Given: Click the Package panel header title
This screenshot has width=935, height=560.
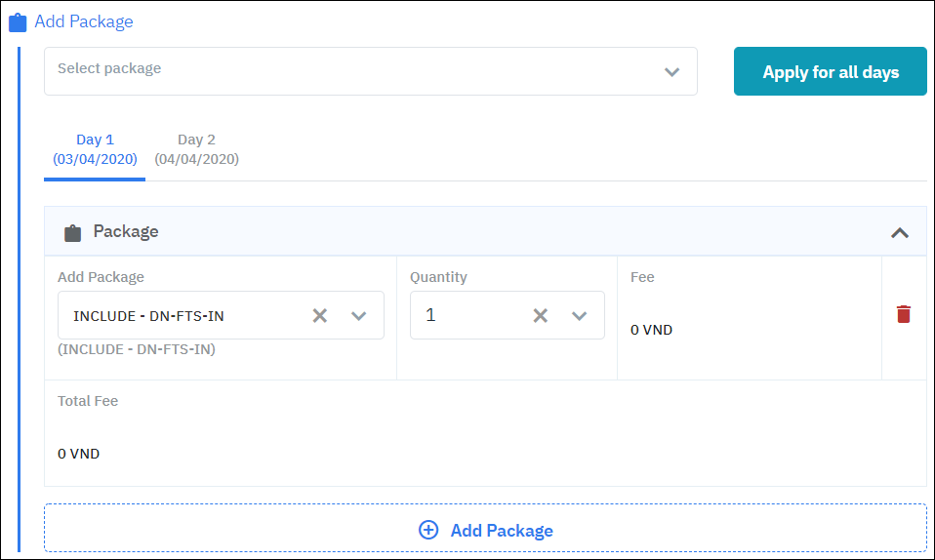Looking at the screenshot, I should click(x=126, y=231).
